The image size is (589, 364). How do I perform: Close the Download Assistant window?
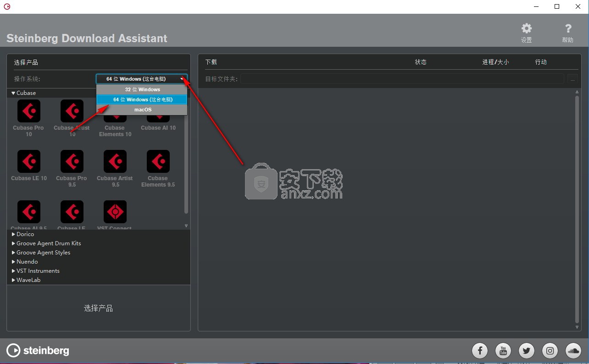pos(578,6)
